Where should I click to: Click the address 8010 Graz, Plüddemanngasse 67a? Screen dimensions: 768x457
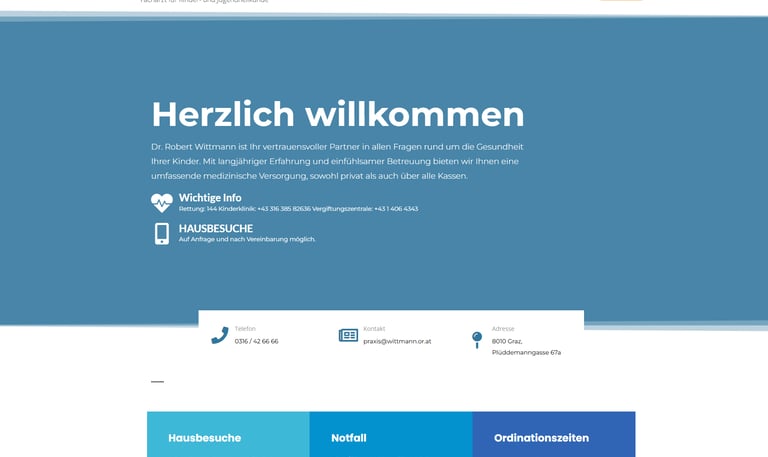[526, 347]
